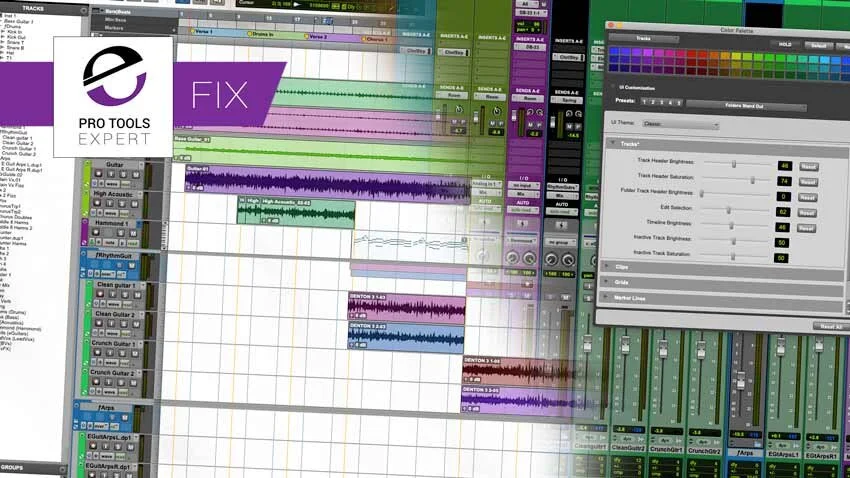Click the HOLD button in Color Palette
This screenshot has height=478, width=850.
pyautogui.click(x=785, y=44)
